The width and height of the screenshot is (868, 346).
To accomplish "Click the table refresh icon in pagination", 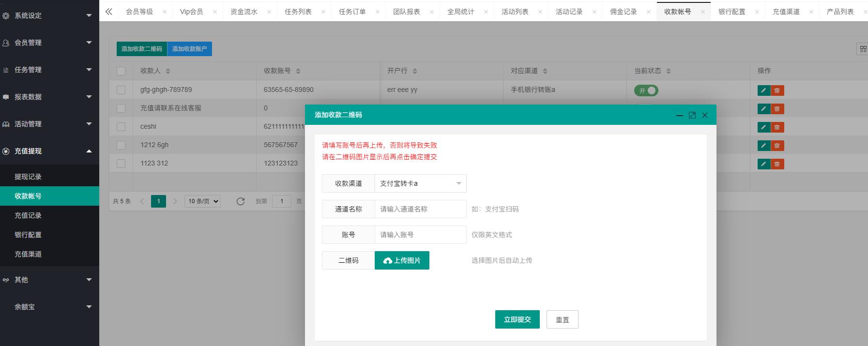I will [x=240, y=201].
